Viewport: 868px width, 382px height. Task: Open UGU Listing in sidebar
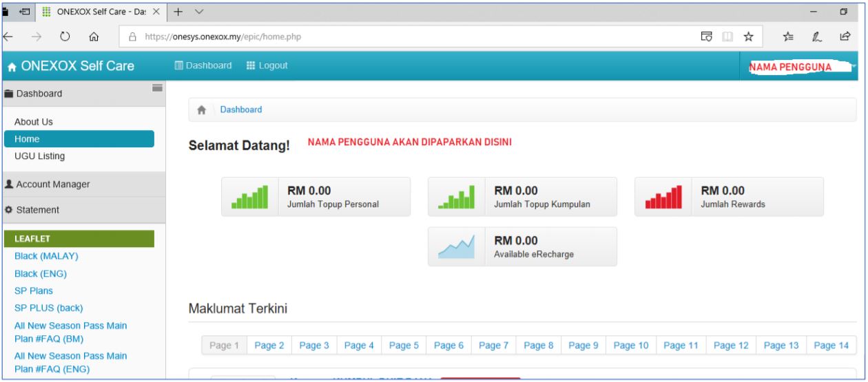point(39,156)
